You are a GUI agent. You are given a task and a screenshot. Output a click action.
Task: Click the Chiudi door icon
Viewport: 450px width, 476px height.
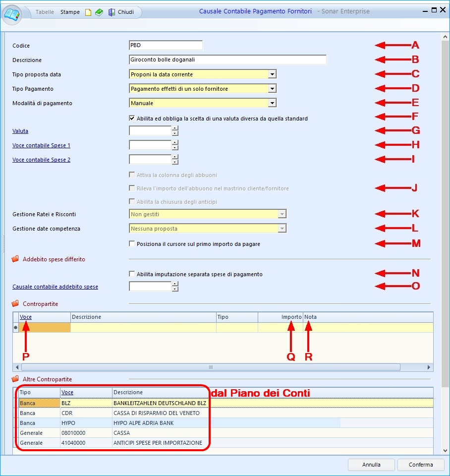[112, 12]
